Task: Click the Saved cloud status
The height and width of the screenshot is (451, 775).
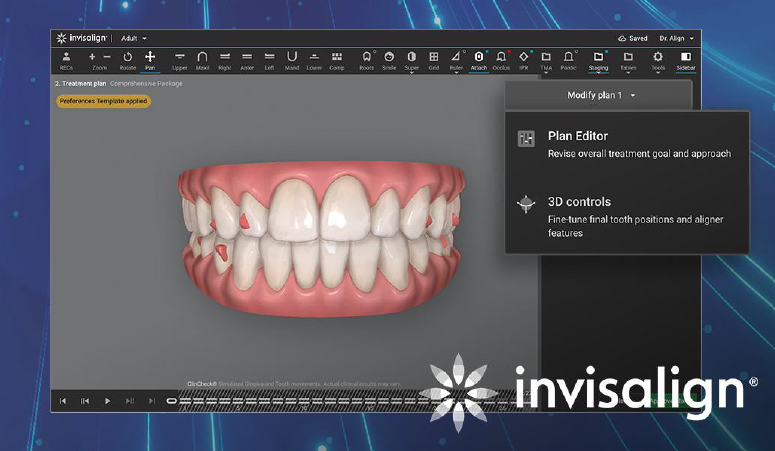Action: (633, 38)
